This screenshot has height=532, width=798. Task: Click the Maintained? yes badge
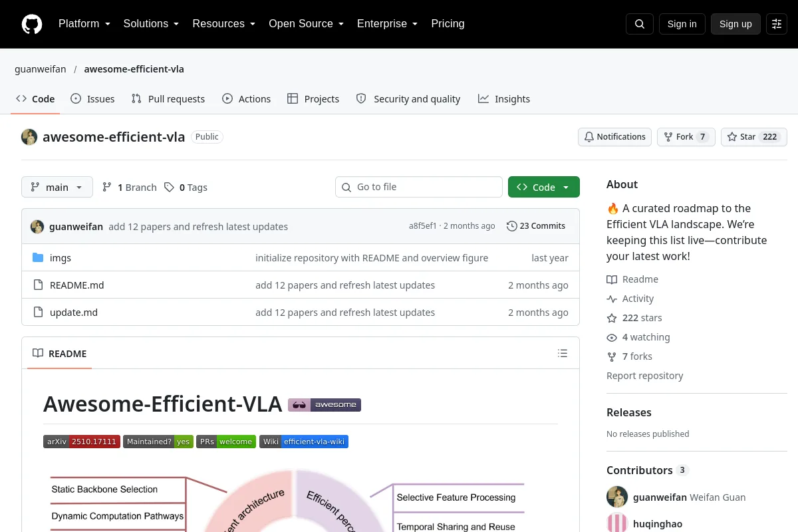point(158,442)
